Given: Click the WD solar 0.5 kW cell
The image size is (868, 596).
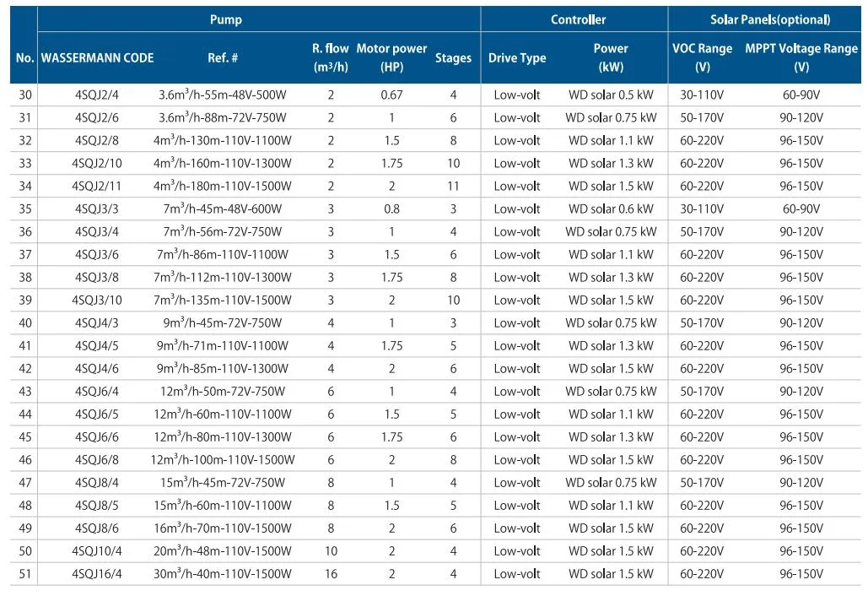Looking at the screenshot, I should click(612, 95).
